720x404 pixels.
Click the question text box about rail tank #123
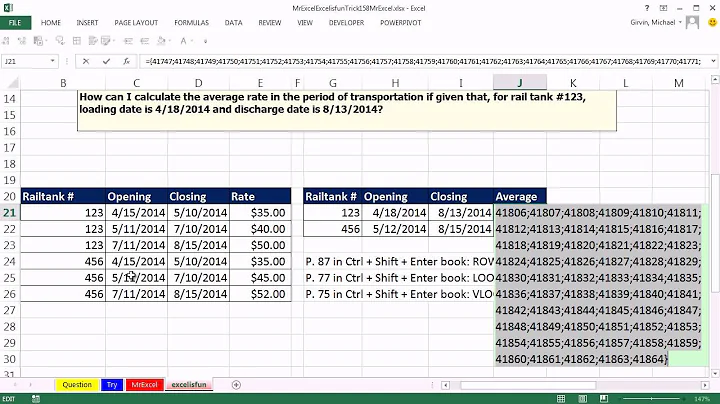347,110
